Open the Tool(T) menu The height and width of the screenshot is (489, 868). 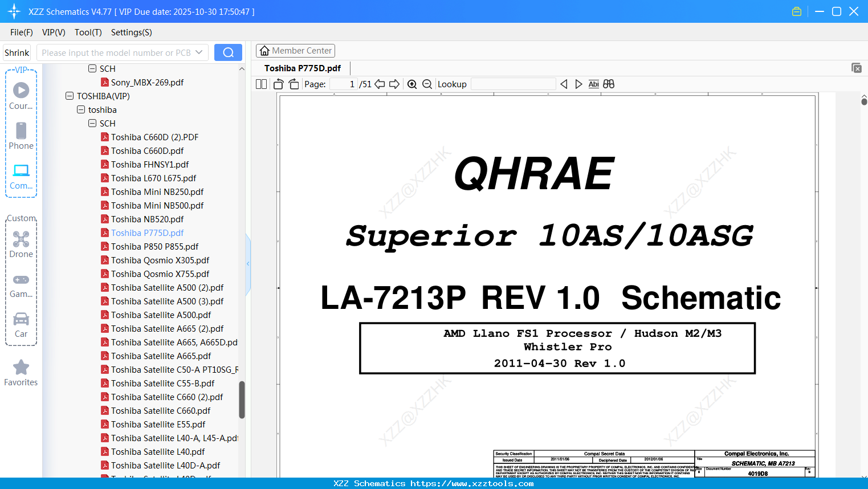(x=88, y=32)
